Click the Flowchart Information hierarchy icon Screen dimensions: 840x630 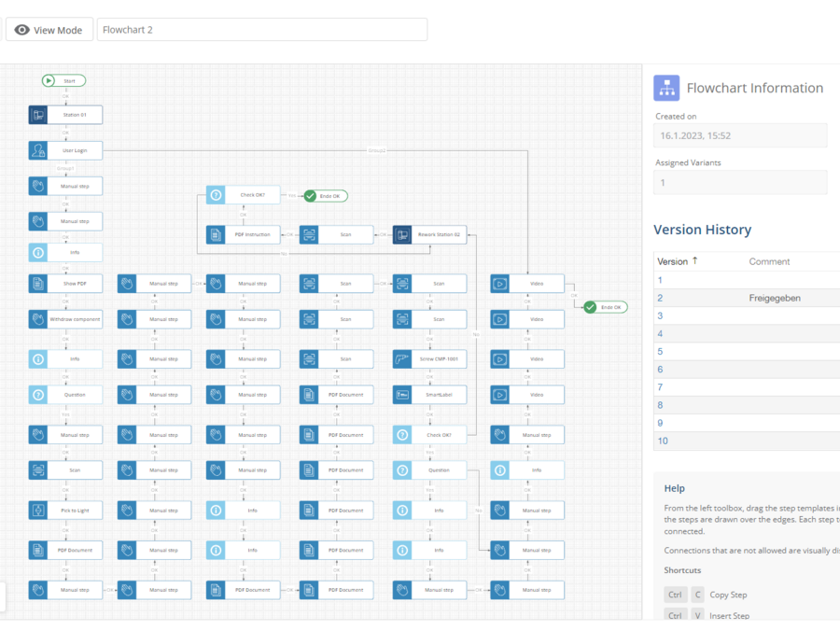[666, 88]
